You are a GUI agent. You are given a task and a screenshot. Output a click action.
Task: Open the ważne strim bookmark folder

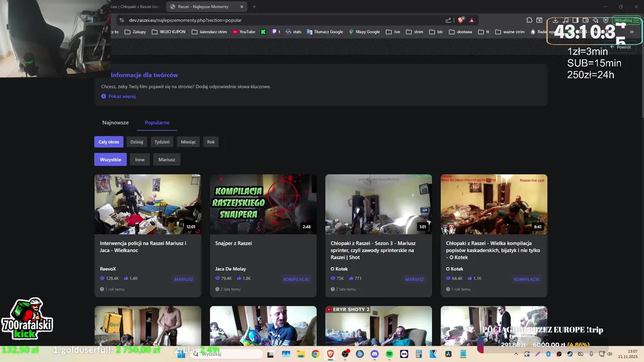510,32
